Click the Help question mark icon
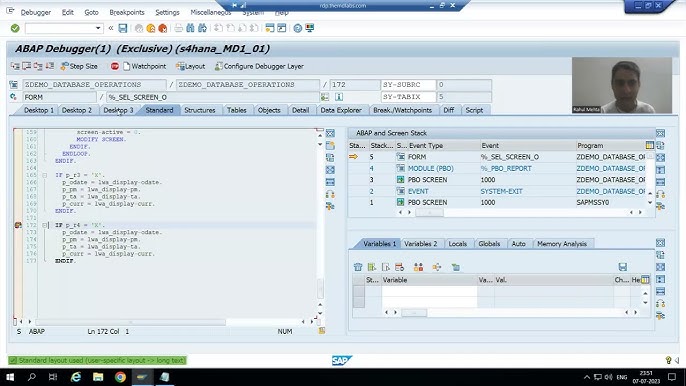 (x=298, y=28)
